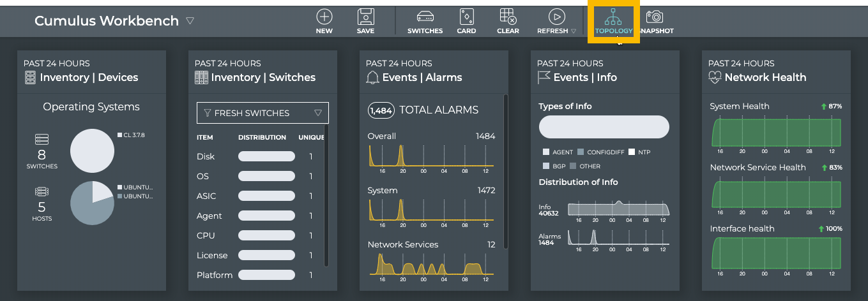Open the Cumulus Workbench dropdown arrow
868x301 pixels.
[190, 21]
